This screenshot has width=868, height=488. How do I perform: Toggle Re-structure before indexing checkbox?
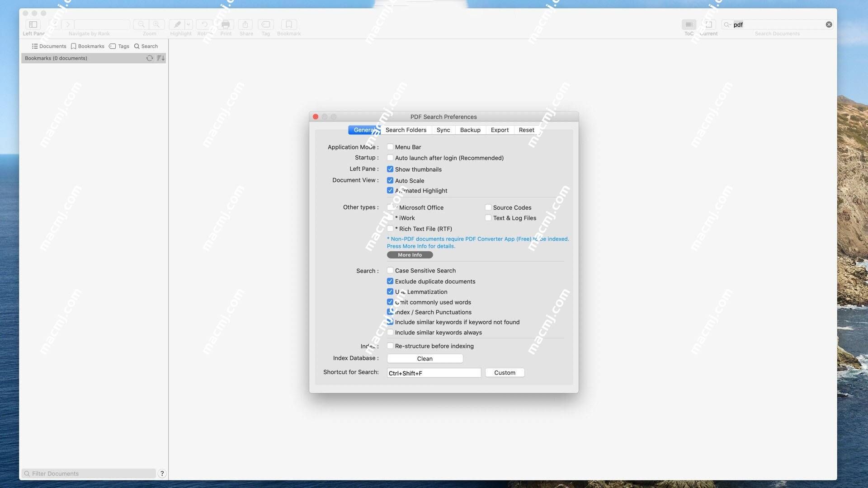click(x=389, y=346)
